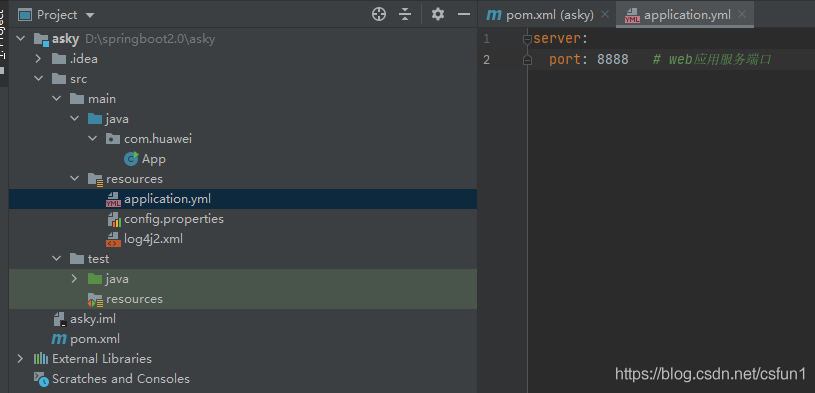
Task: Click the Maven pom.xml icon in tree
Action: (59, 339)
